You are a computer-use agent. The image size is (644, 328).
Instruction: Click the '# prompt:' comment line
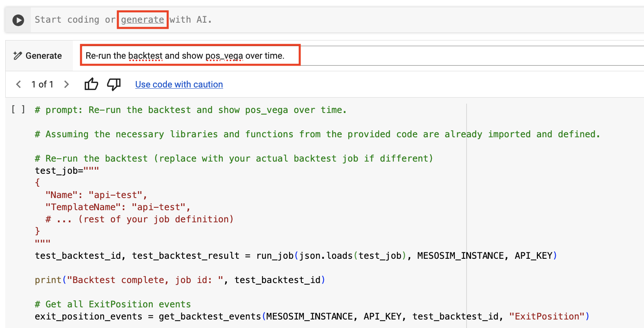coord(190,110)
